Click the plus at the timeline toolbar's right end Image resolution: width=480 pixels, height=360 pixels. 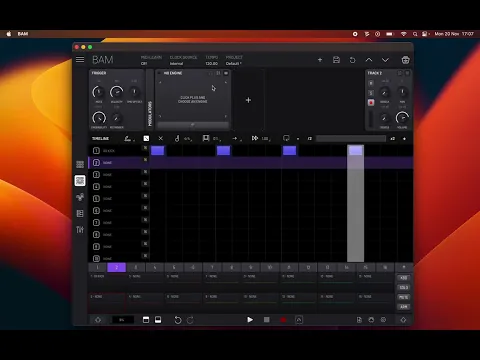point(404,138)
